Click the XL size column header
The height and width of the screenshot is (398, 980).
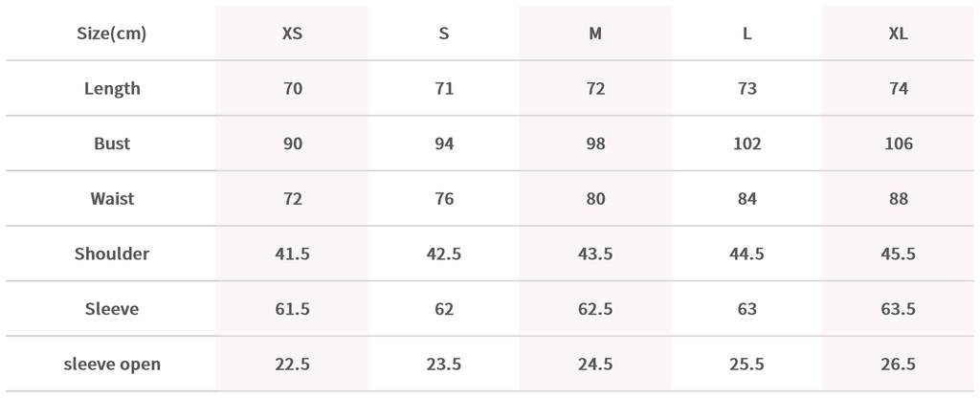pos(899,33)
